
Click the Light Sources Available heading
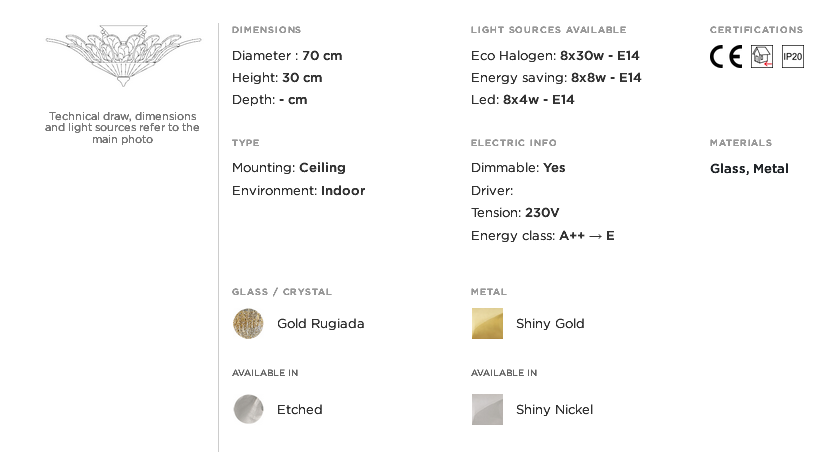point(549,30)
